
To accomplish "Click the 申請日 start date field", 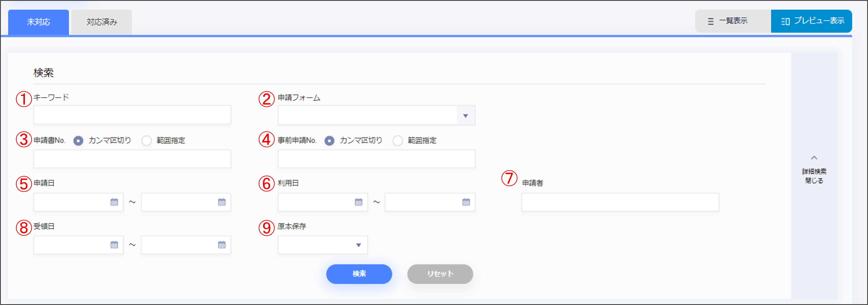I will point(78,202).
